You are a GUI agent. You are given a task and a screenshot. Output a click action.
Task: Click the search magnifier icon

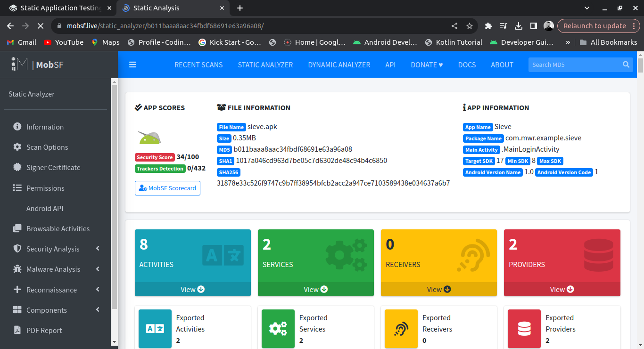[x=626, y=65]
